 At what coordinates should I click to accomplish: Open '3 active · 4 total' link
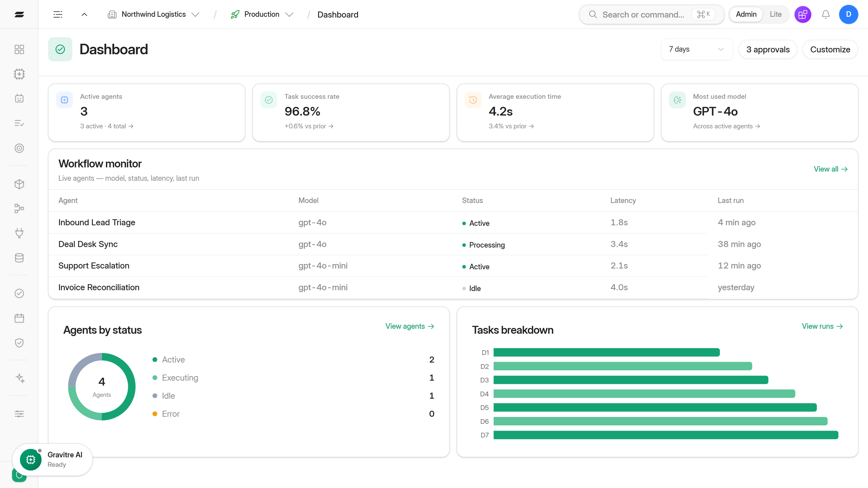[107, 126]
